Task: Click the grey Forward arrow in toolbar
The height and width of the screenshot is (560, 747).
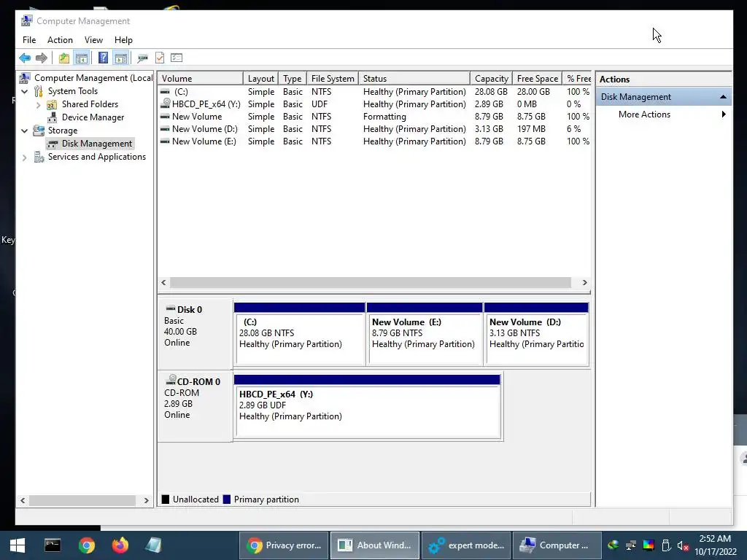Action: [x=42, y=58]
